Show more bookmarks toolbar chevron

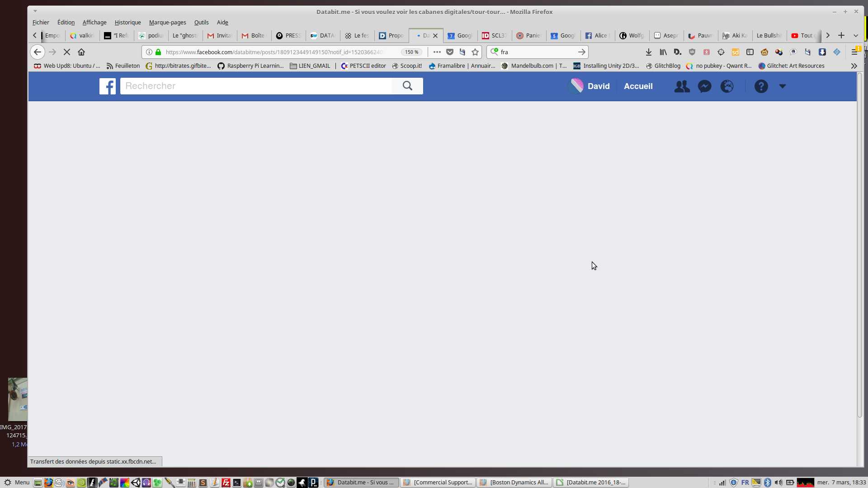[854, 66]
